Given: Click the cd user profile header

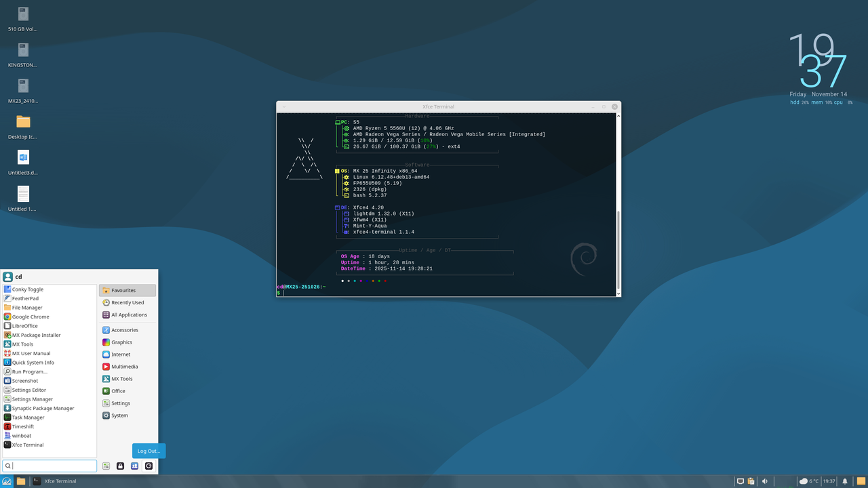Looking at the screenshot, I should tap(12, 277).
